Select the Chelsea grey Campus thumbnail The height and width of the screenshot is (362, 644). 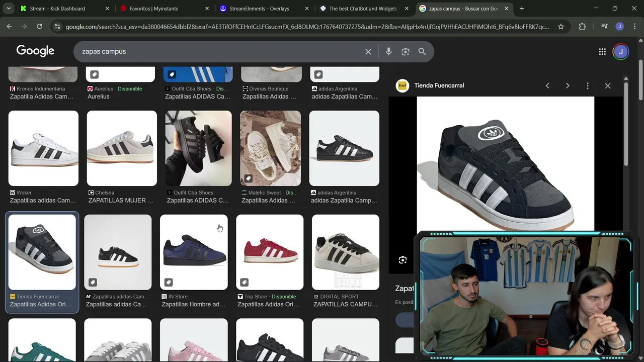(x=122, y=148)
